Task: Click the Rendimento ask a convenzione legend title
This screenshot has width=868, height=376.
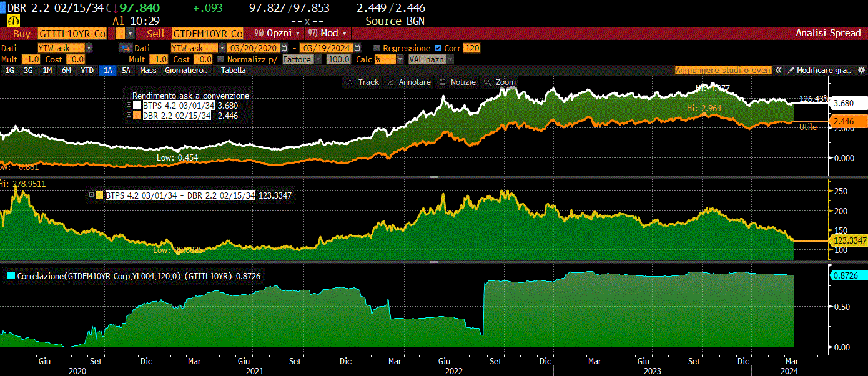Action: [x=190, y=96]
